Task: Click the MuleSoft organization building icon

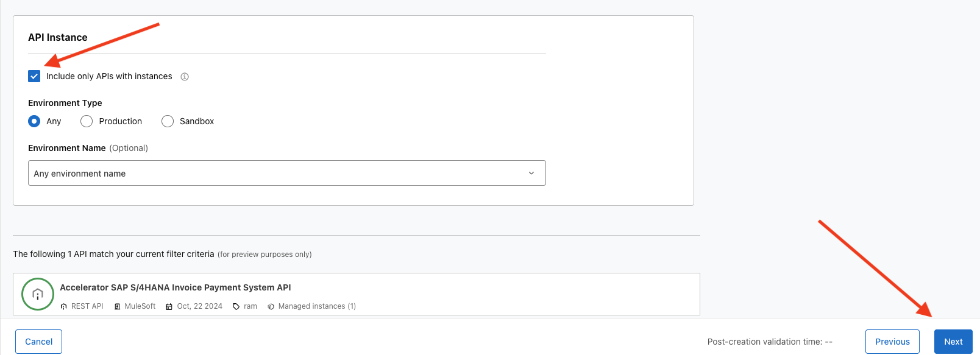Action: (118, 306)
